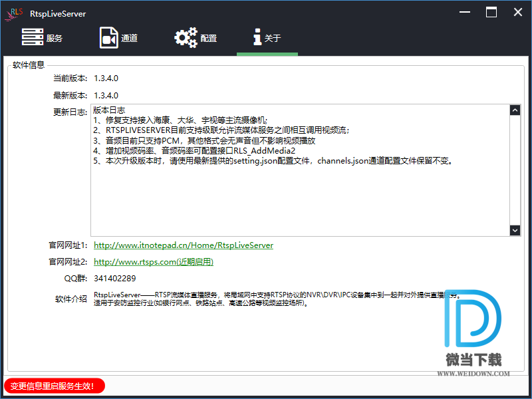Click changelog line 4 mentioning RLS_AddMedia2
Screen dimensions: 532x399
point(194,151)
